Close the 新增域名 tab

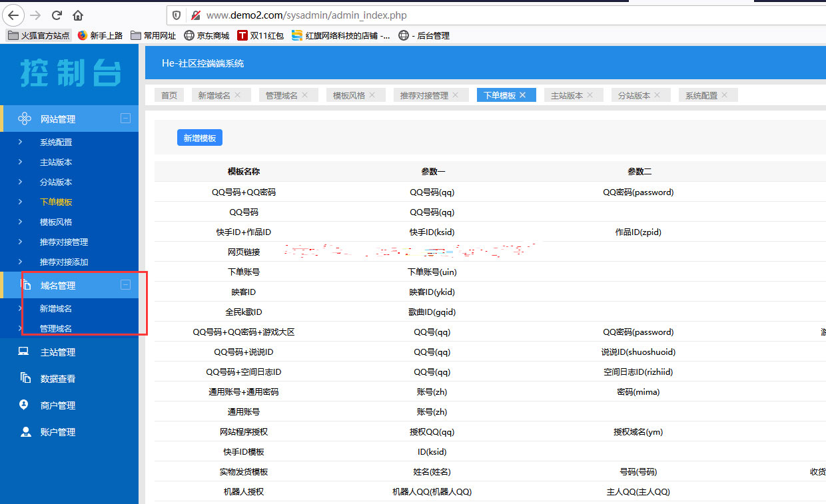tap(238, 95)
